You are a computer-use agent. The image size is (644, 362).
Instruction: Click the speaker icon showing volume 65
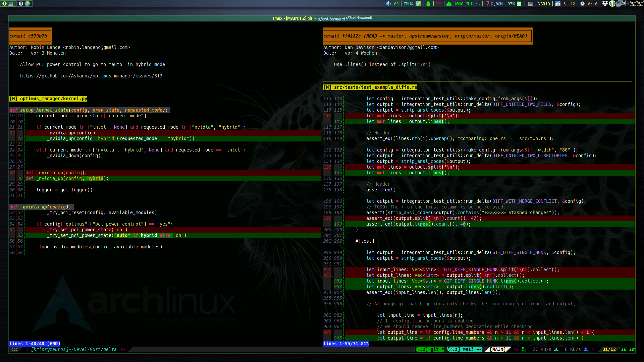point(388,4)
